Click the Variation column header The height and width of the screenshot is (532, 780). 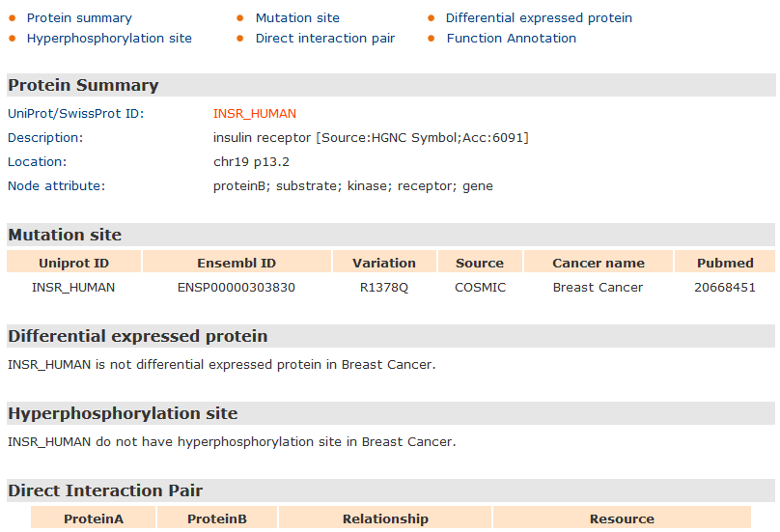[x=384, y=263]
